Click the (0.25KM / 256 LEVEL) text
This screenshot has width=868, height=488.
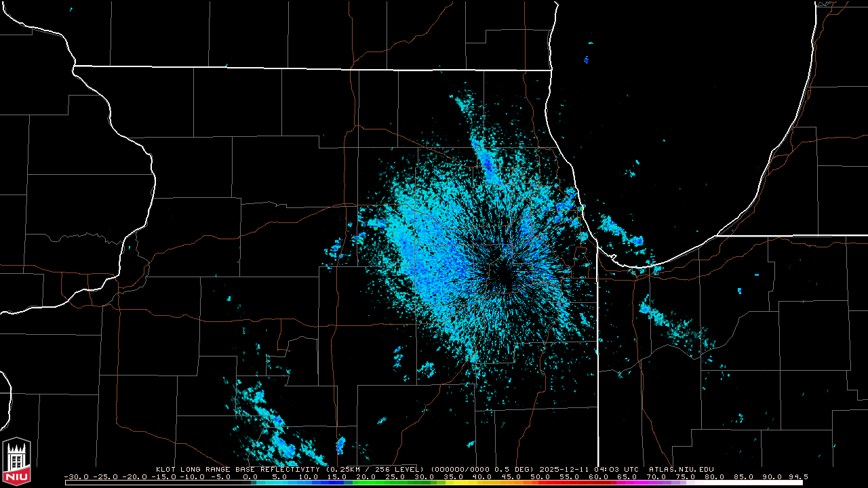click(x=375, y=469)
